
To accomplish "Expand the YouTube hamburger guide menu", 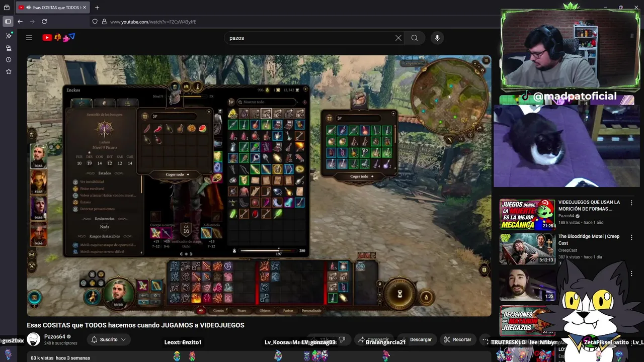I will [29, 38].
